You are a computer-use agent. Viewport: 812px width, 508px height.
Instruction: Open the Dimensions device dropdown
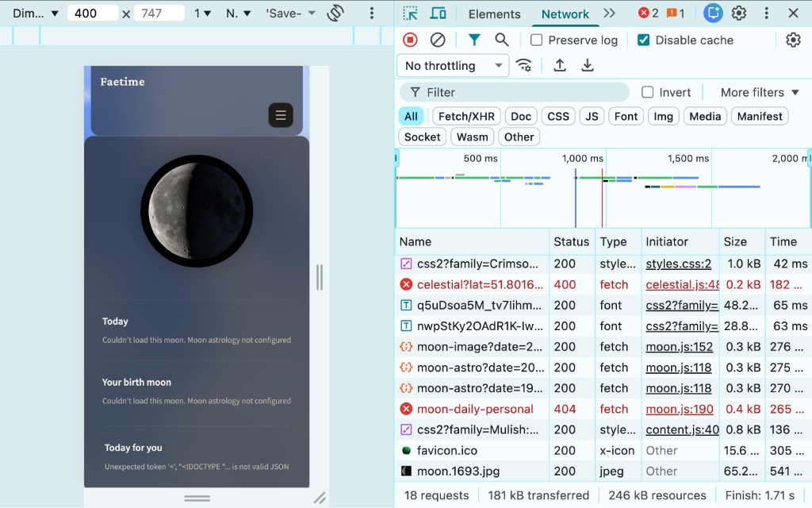click(x=36, y=13)
